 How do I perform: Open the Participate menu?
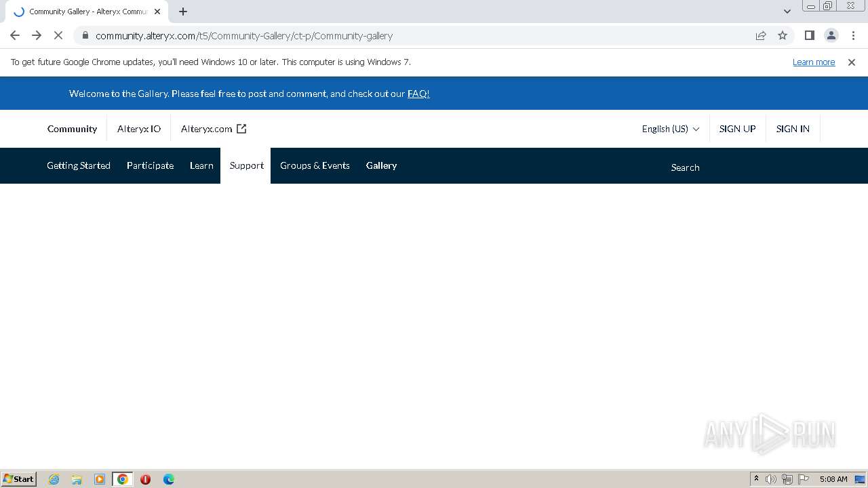pos(150,165)
